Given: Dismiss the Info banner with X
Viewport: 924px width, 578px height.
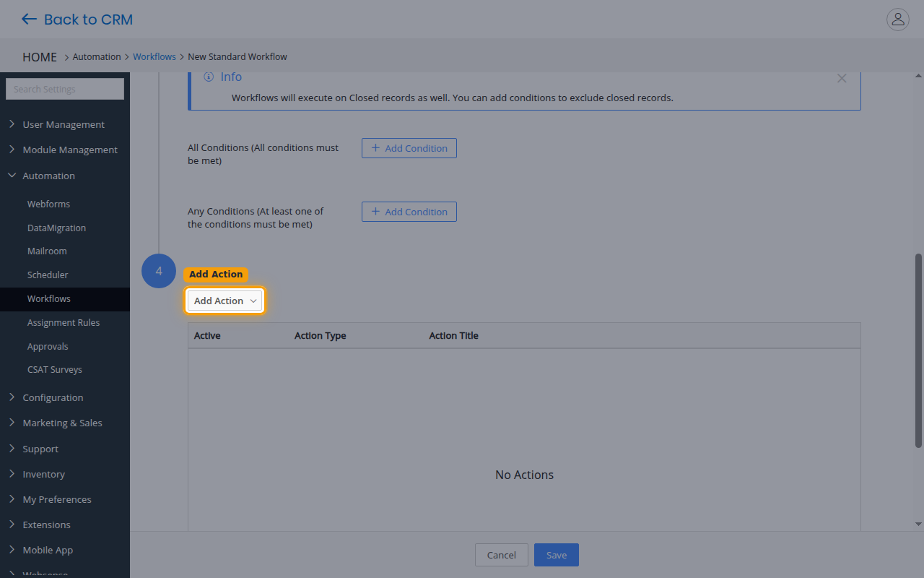Looking at the screenshot, I should point(842,78).
